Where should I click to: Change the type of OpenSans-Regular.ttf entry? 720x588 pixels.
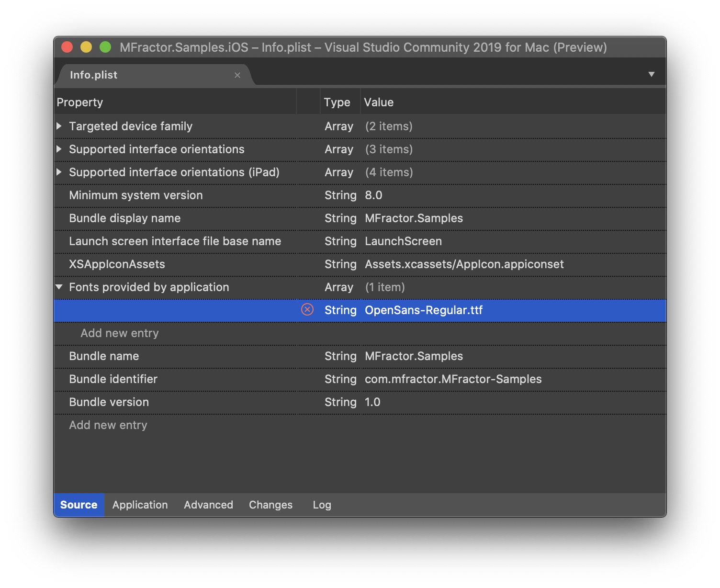pos(340,310)
